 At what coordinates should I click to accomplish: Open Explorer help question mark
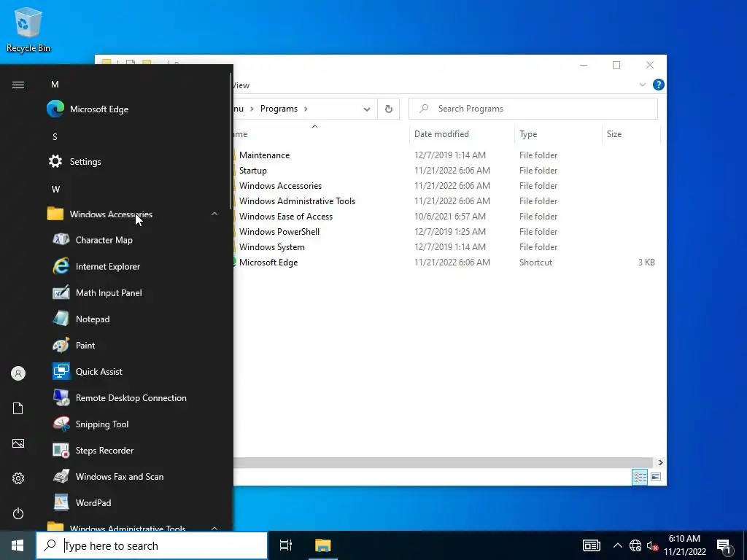point(659,85)
